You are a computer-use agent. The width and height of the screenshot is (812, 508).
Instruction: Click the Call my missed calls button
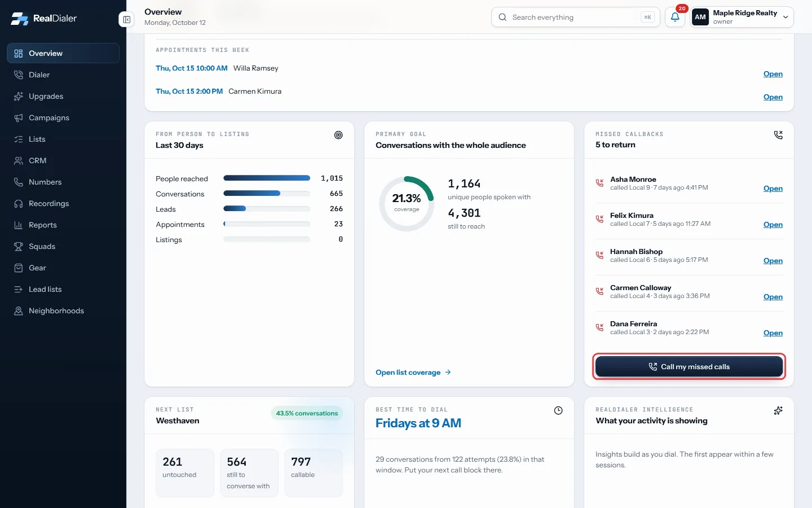pos(689,367)
